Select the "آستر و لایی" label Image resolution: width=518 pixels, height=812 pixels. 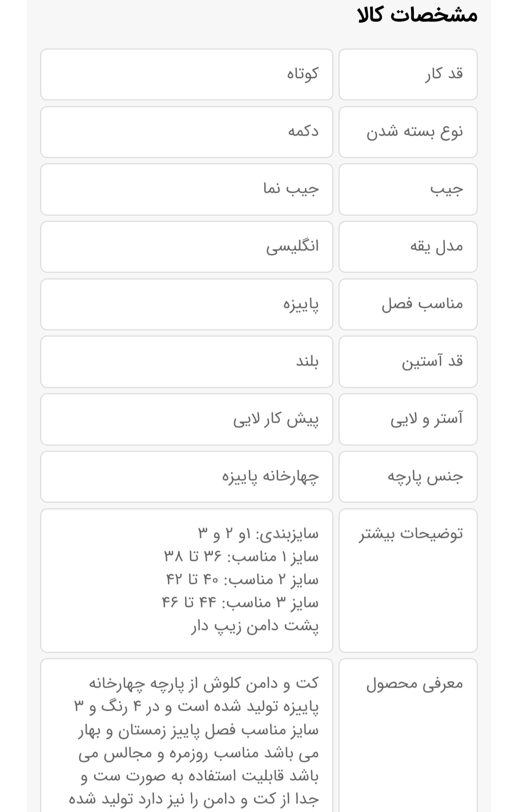[426, 419]
